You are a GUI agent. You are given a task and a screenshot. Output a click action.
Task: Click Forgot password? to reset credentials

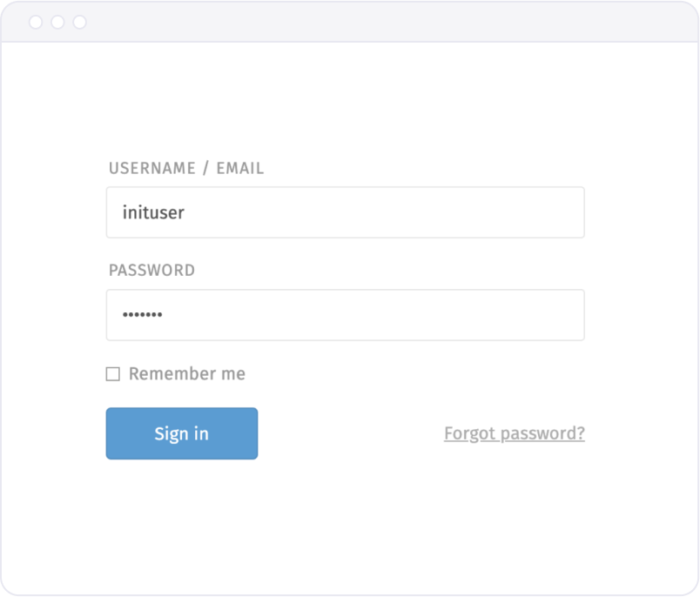click(514, 433)
